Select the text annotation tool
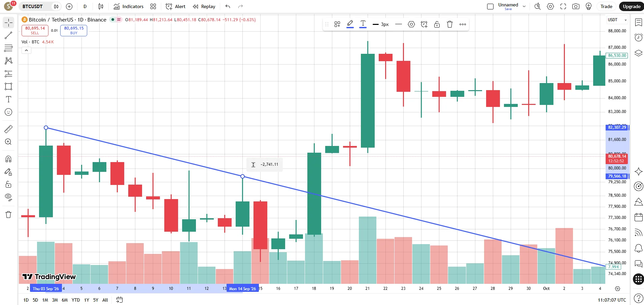Viewport: 644px width, 305px height. click(8, 99)
